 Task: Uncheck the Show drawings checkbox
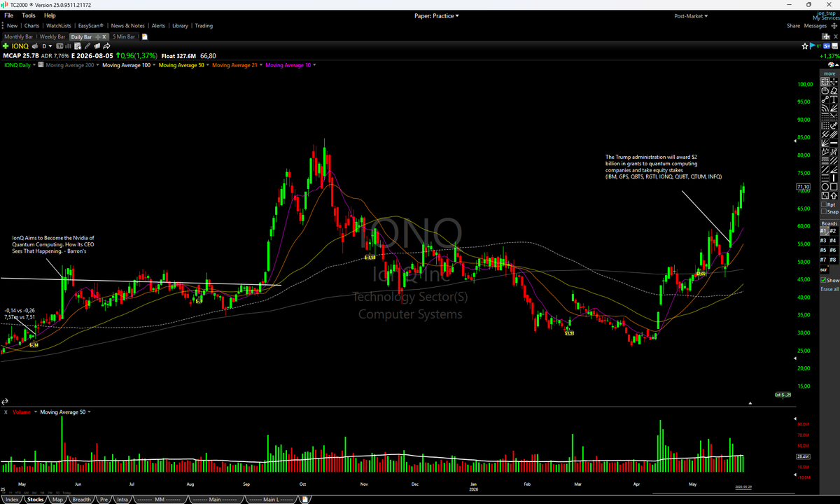coord(824,280)
